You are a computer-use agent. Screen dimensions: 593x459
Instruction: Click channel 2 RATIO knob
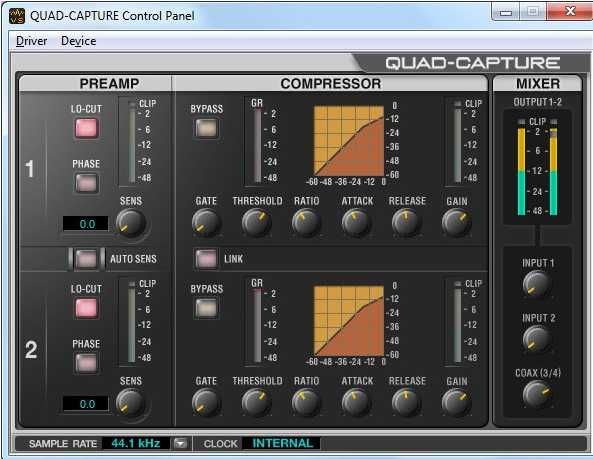pos(306,403)
